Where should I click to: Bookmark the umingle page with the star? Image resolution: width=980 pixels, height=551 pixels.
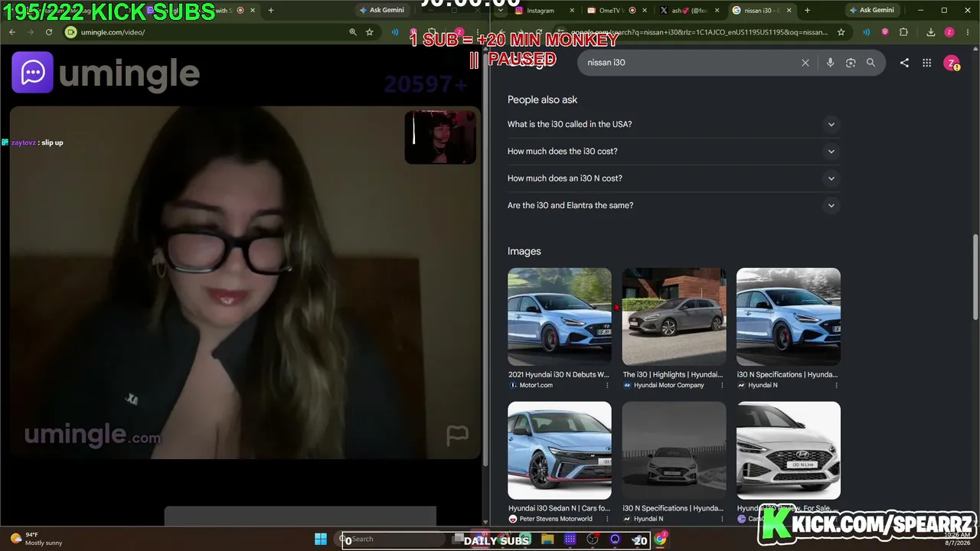(370, 32)
